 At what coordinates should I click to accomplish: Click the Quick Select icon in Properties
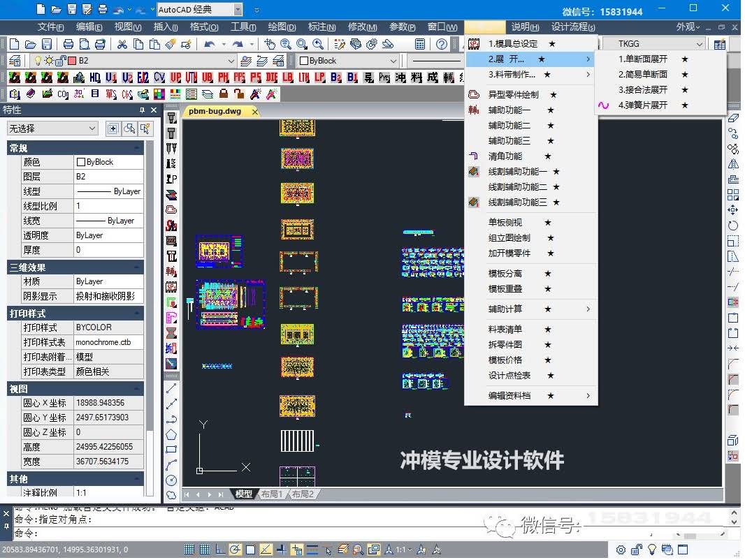145,128
